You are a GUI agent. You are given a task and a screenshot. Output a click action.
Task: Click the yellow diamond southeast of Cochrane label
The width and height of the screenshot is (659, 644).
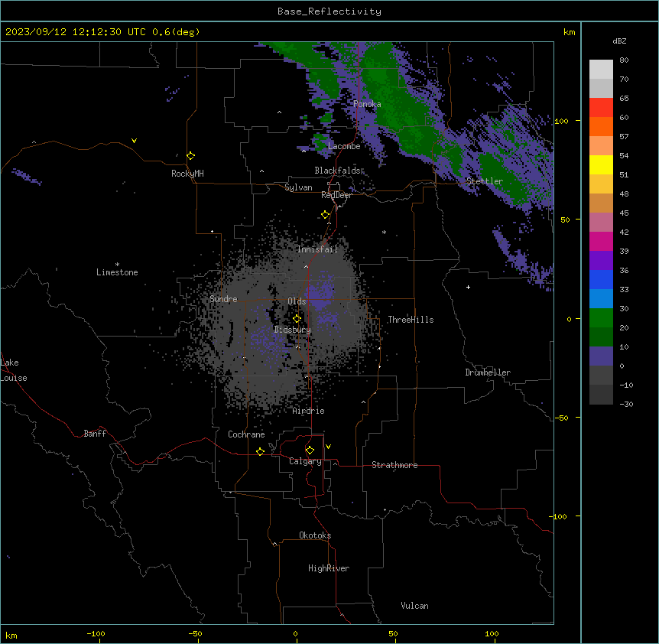260,451
